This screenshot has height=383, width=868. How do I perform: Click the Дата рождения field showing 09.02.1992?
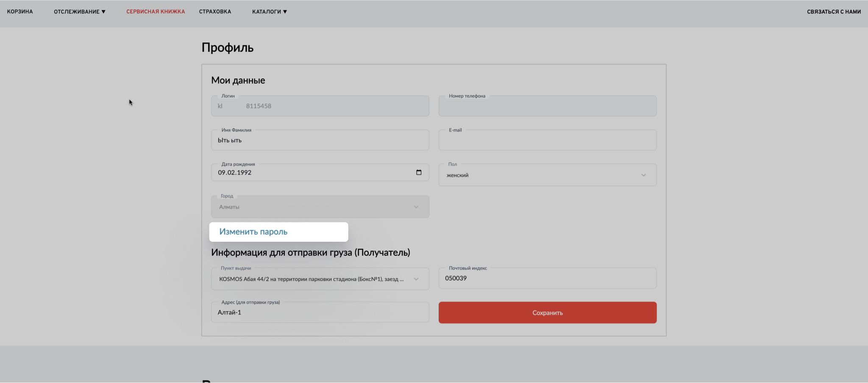pos(297,172)
